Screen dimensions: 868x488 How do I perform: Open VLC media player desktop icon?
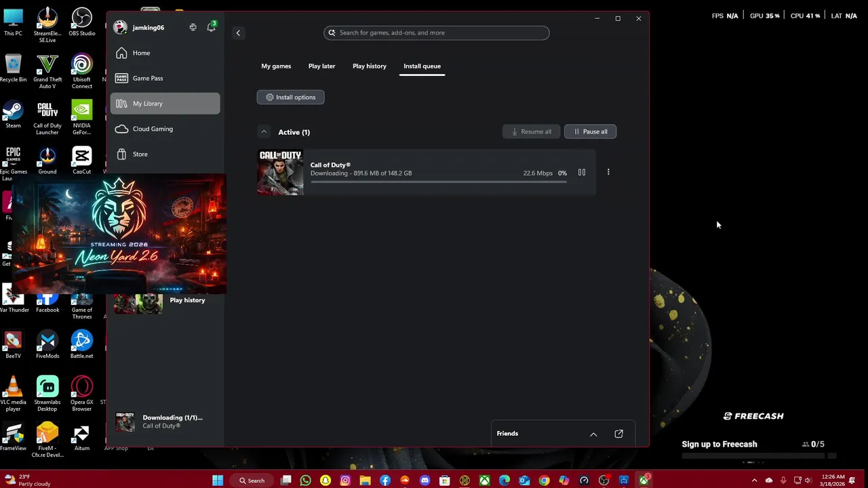[x=13, y=394]
